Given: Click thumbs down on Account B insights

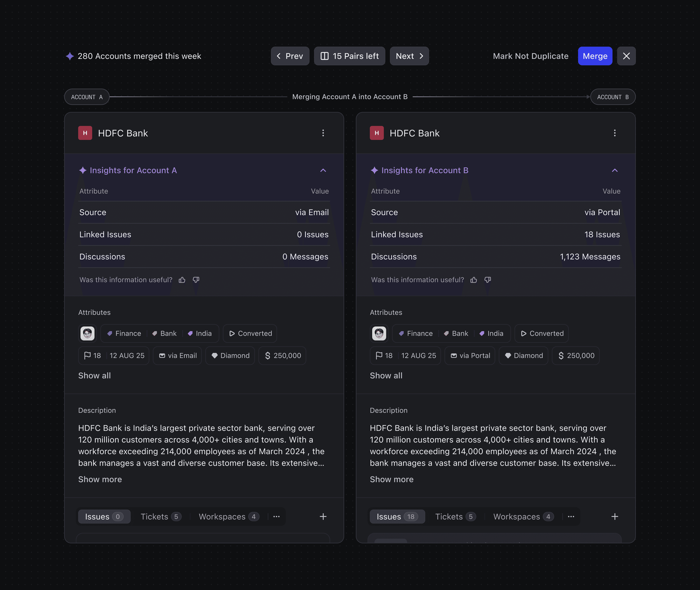Looking at the screenshot, I should pyautogui.click(x=487, y=280).
